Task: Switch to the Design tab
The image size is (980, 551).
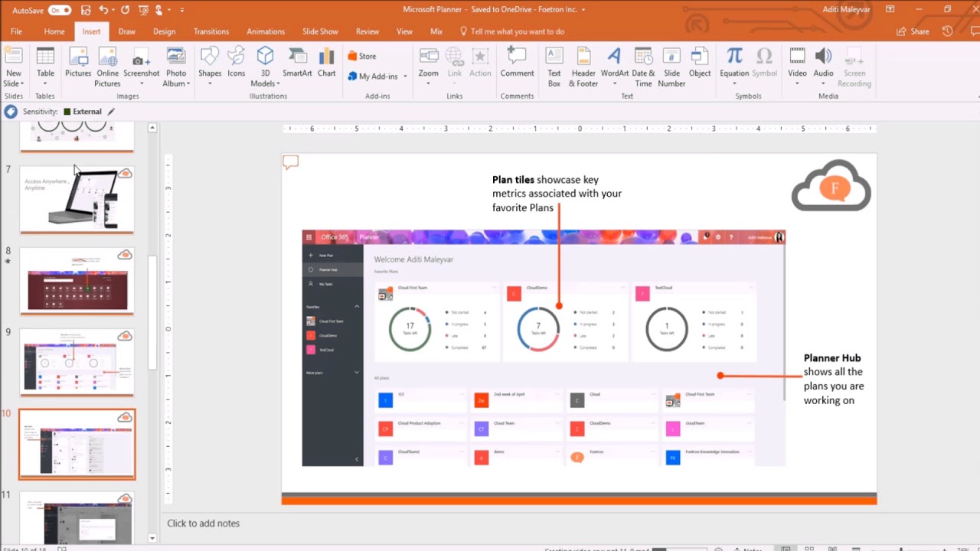Action: (164, 31)
